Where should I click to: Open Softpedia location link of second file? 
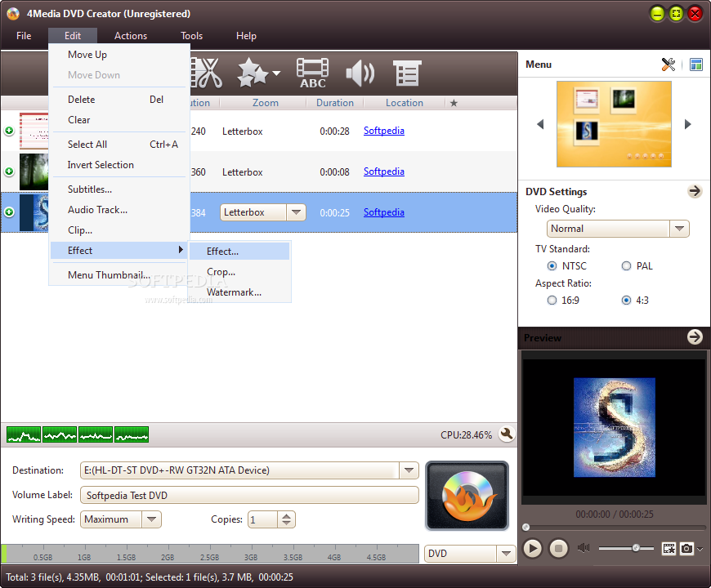pyautogui.click(x=383, y=171)
